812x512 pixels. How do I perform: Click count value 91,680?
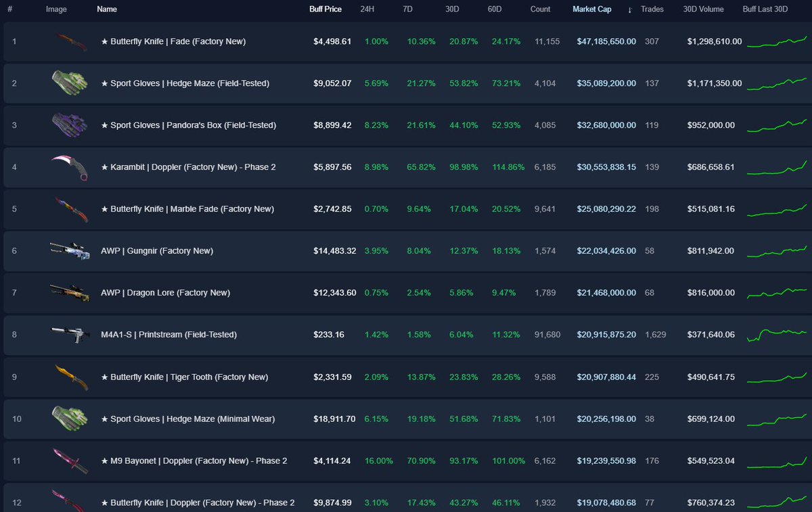click(547, 335)
